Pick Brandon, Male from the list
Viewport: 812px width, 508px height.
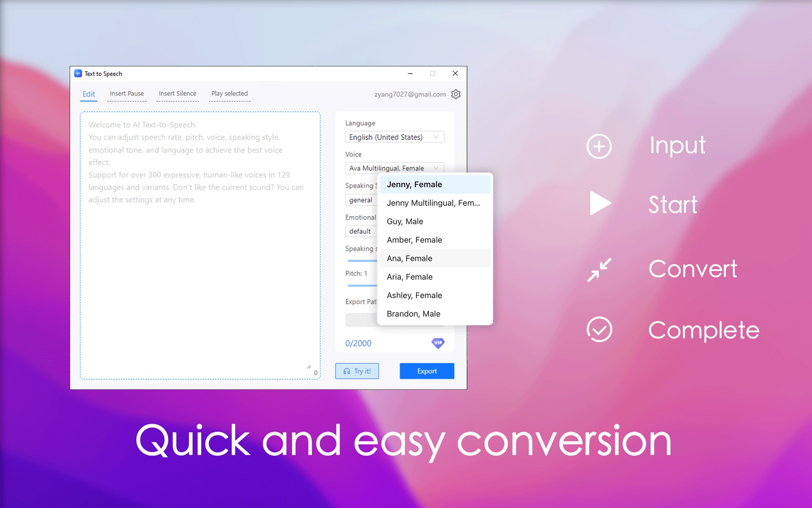413,314
